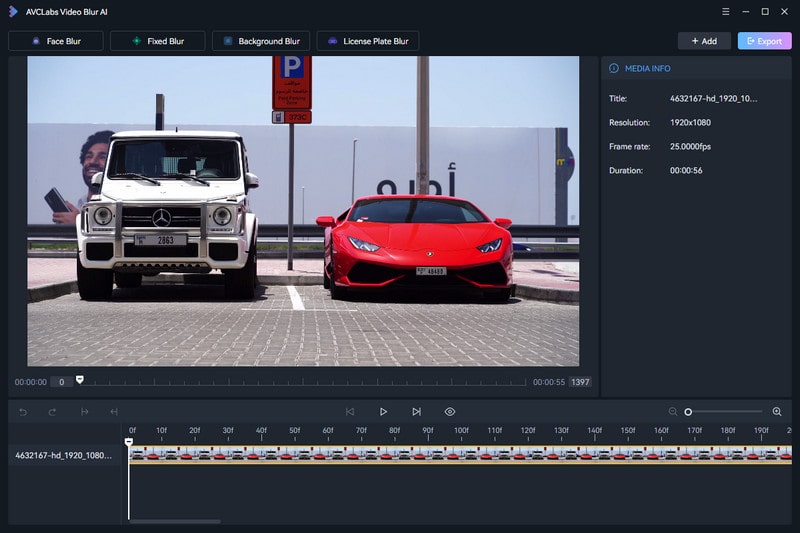800x533 pixels.
Task: Click the 150f mark on timeline ruler
Action: click(628, 432)
